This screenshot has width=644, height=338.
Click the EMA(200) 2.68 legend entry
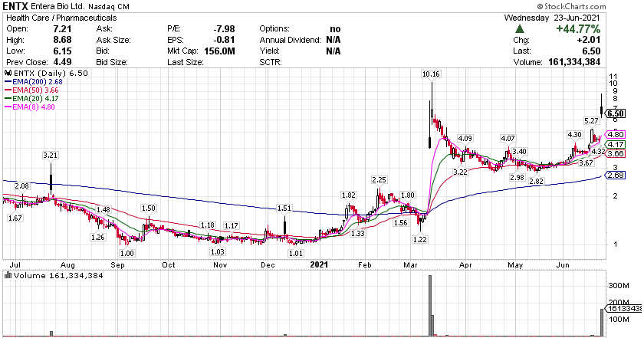point(34,82)
